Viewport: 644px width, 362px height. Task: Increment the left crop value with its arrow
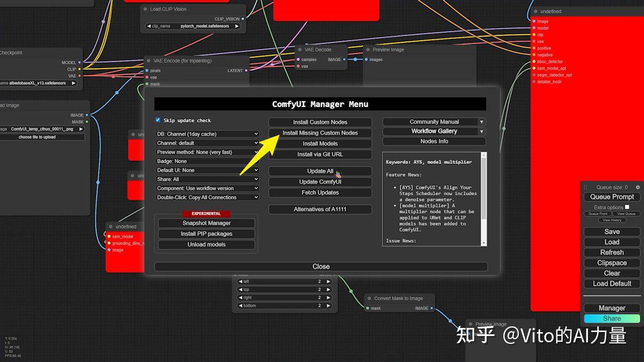[330, 281]
